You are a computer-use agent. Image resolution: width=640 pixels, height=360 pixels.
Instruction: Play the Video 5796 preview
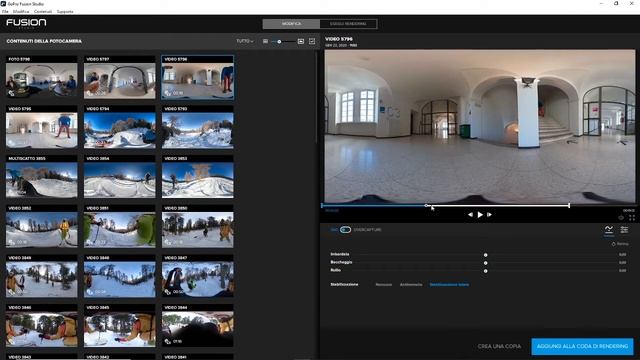tap(480, 215)
